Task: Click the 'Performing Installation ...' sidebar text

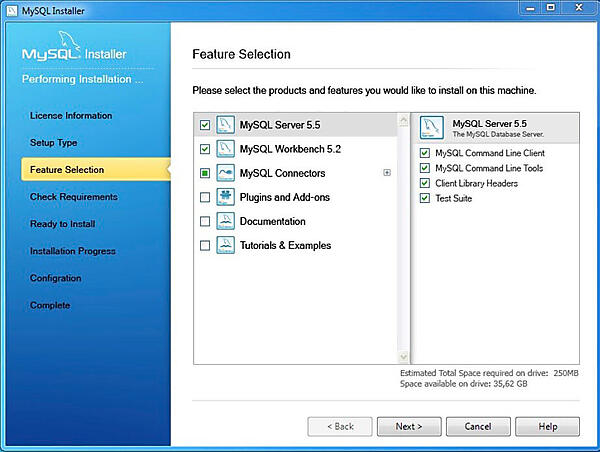Action: pyautogui.click(x=83, y=79)
